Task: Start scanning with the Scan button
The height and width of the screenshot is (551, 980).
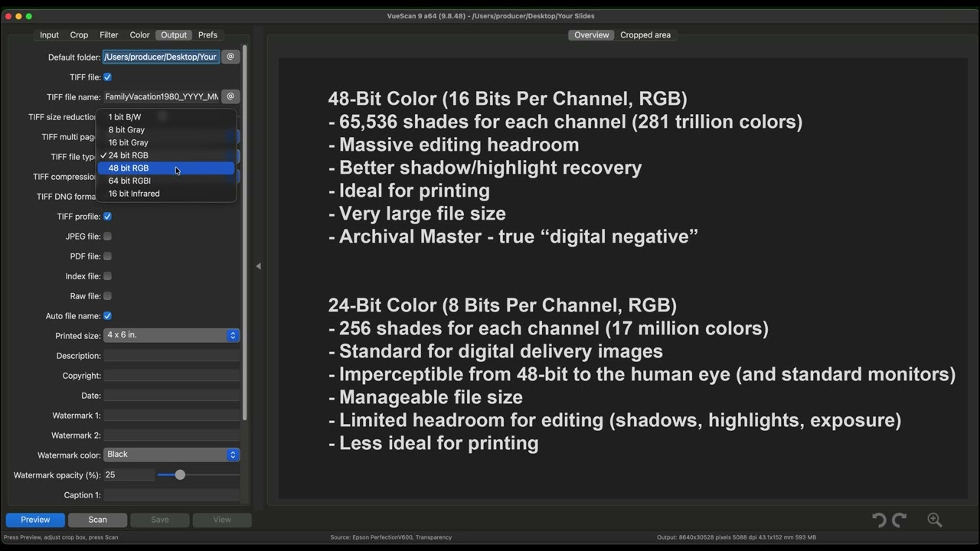Action: pos(97,520)
